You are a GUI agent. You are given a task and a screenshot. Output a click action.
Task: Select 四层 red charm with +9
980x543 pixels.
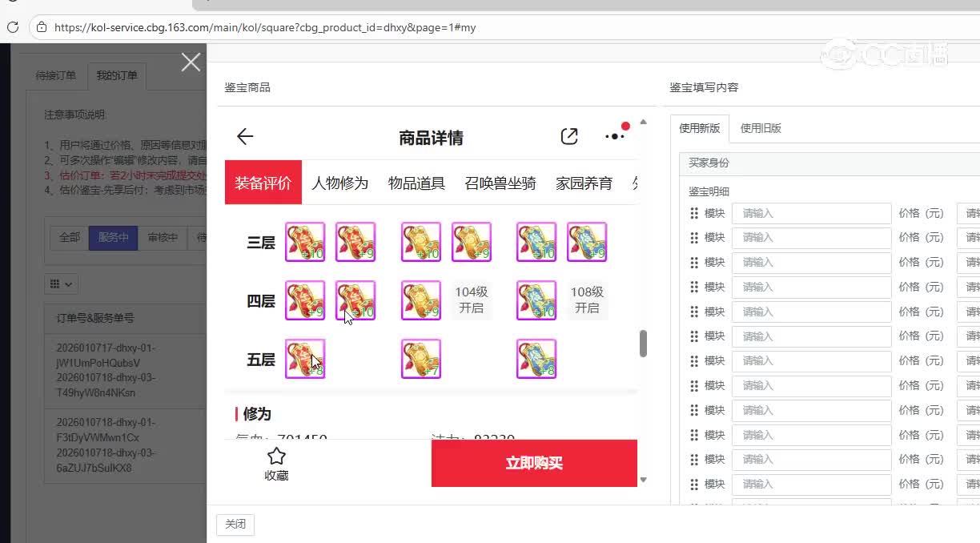click(305, 300)
